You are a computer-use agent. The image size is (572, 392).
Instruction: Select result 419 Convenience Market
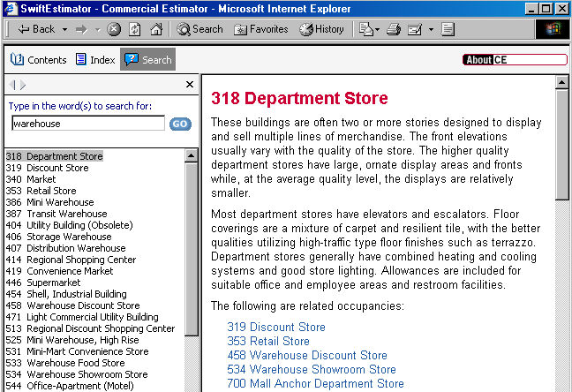point(59,271)
